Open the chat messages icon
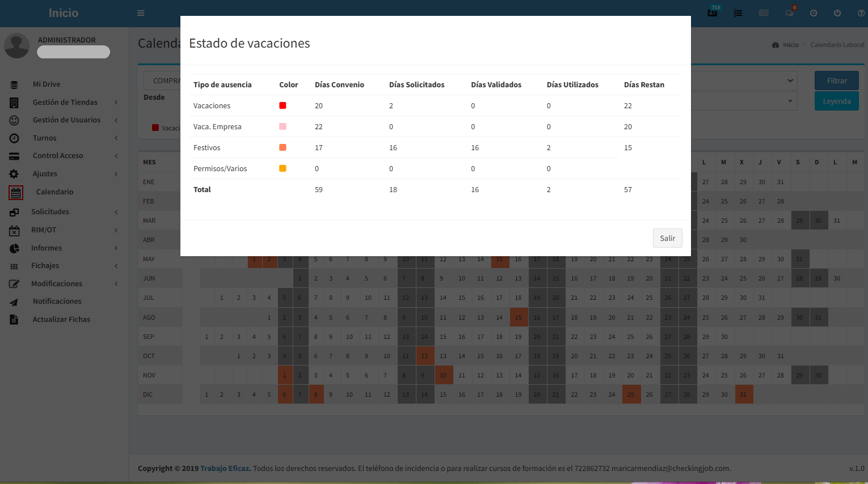Image resolution: width=868 pixels, height=484 pixels. pos(789,13)
